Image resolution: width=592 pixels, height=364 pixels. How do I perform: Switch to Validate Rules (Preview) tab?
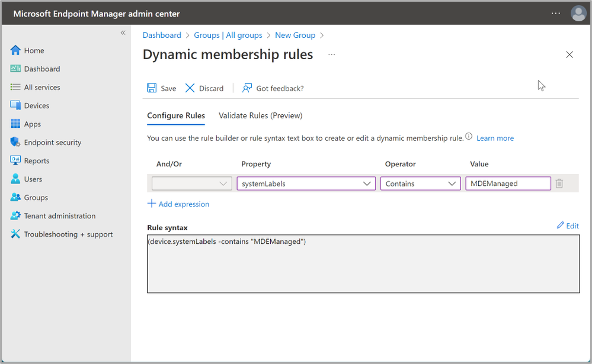(x=261, y=115)
